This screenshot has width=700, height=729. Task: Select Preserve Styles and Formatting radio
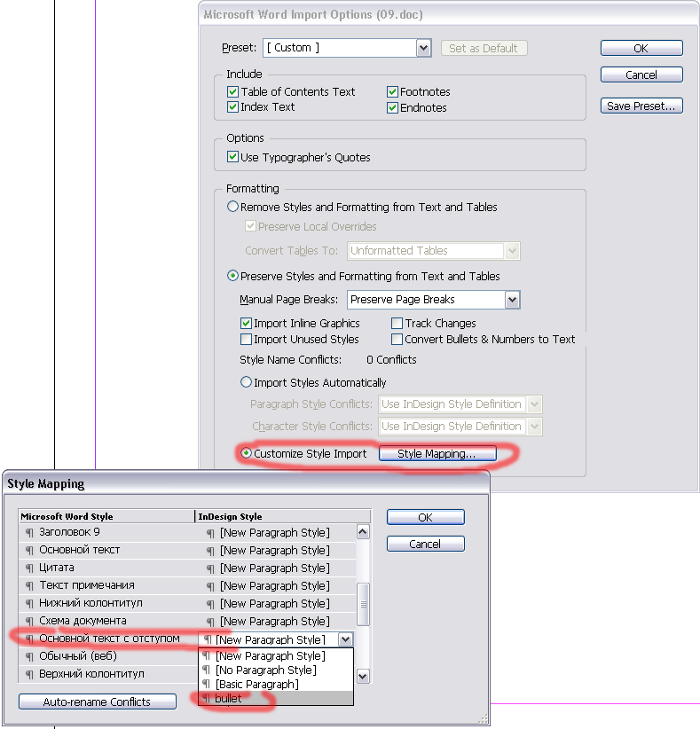(232, 276)
